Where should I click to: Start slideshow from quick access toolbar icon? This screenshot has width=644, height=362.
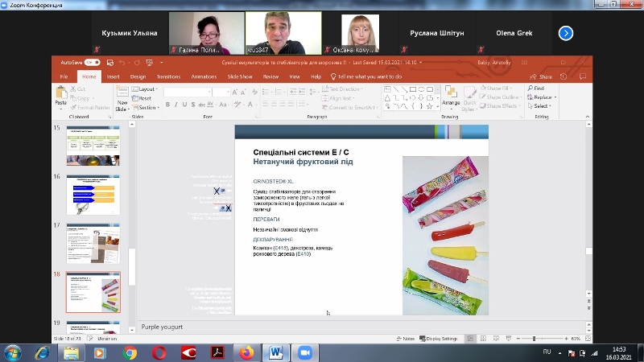[x=150, y=63]
